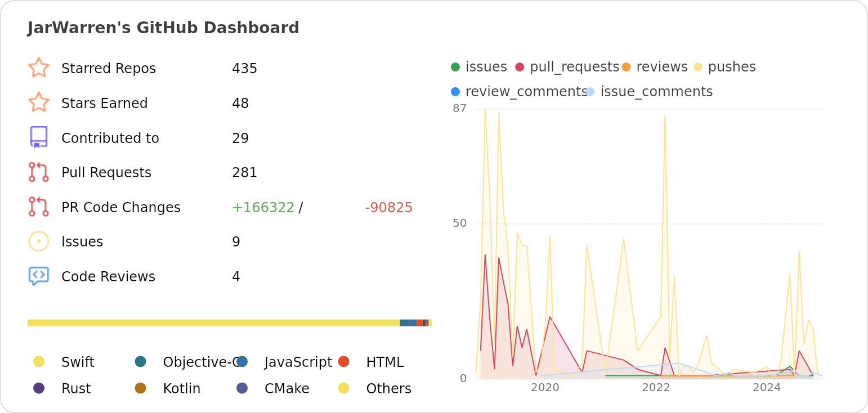
Task: Click the pull_requests legend label
Action: coord(575,67)
